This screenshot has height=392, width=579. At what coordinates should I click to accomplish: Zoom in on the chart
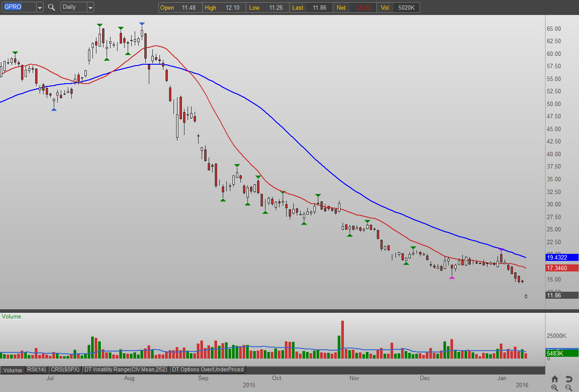(555, 388)
